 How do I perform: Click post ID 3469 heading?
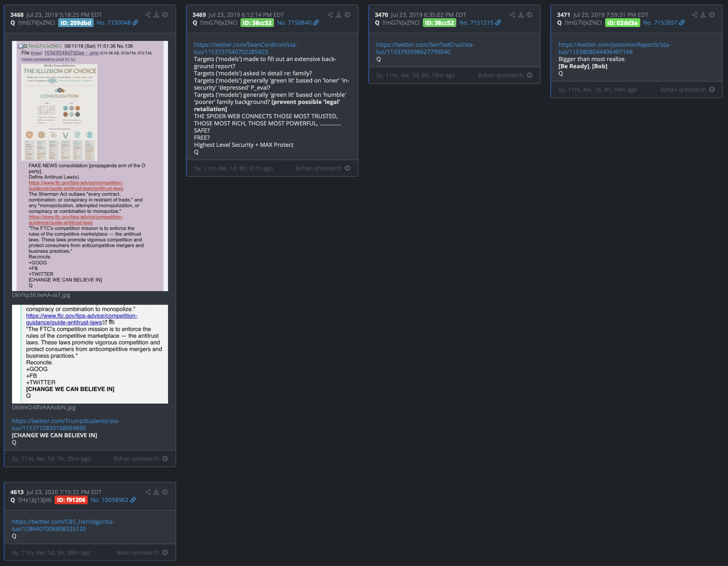point(199,15)
